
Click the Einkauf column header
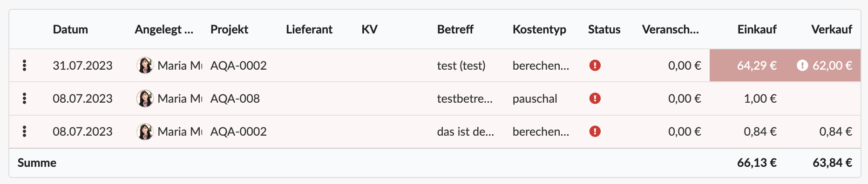757,29
